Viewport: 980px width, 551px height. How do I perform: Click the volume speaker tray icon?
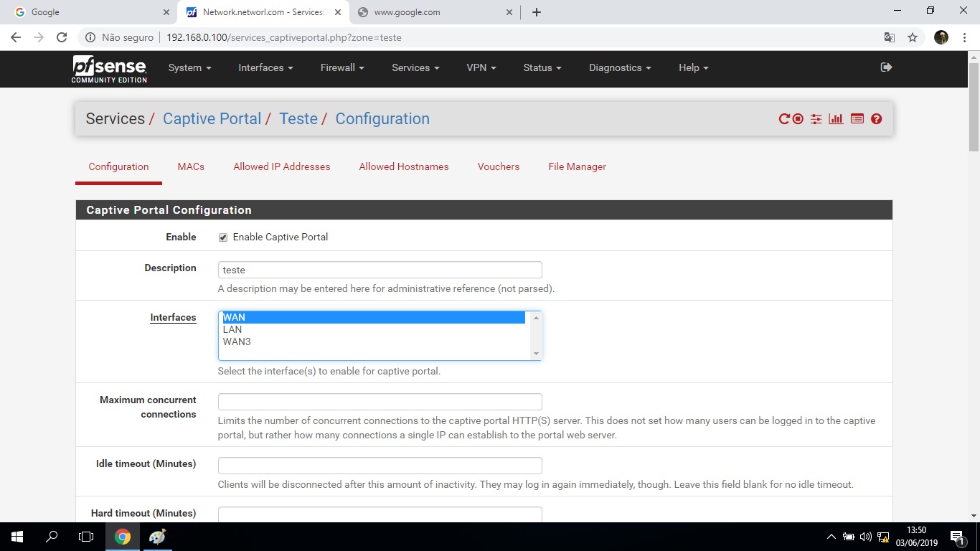tap(865, 537)
